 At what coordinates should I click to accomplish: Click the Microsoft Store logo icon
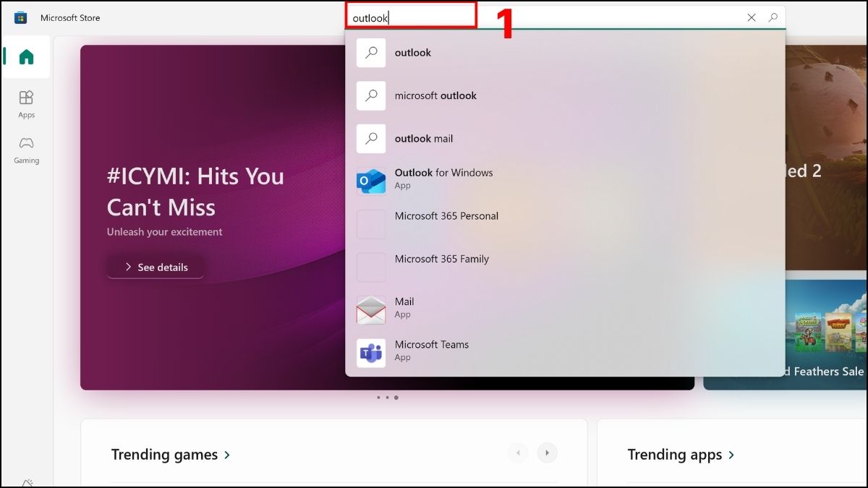pos(20,17)
